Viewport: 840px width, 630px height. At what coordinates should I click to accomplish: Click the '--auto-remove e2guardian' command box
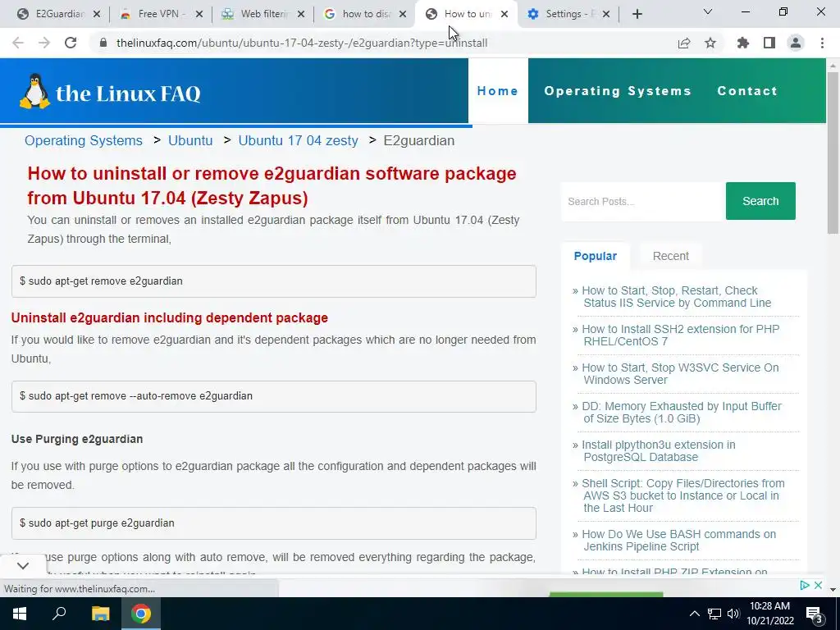pyautogui.click(x=274, y=396)
